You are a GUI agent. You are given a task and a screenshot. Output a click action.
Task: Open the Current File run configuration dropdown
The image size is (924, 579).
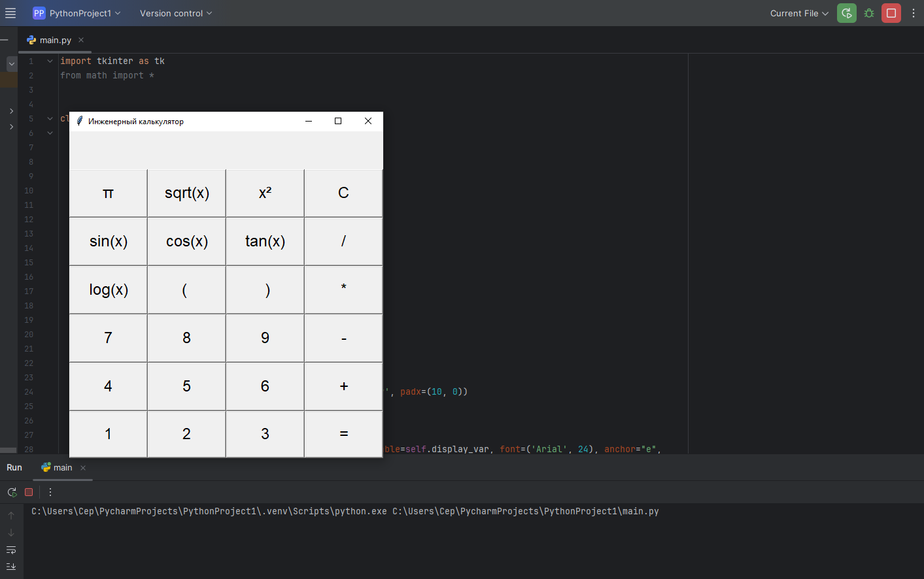tap(798, 13)
